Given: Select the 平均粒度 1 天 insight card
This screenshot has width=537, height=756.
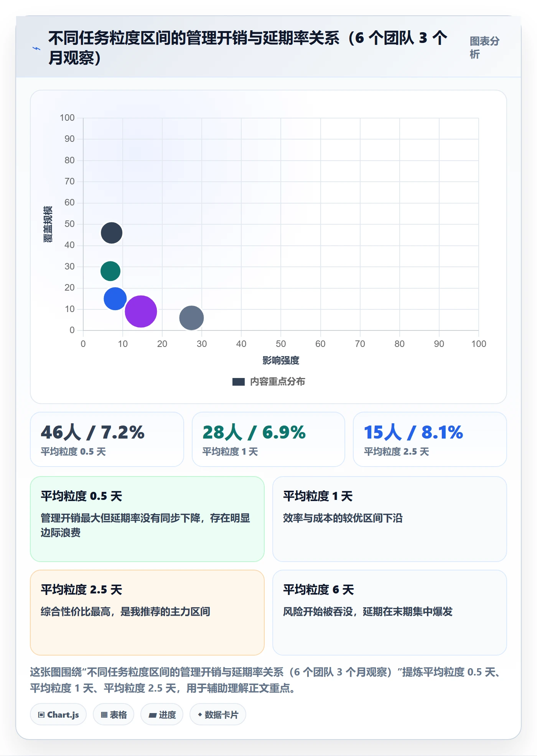Looking at the screenshot, I should click(390, 519).
